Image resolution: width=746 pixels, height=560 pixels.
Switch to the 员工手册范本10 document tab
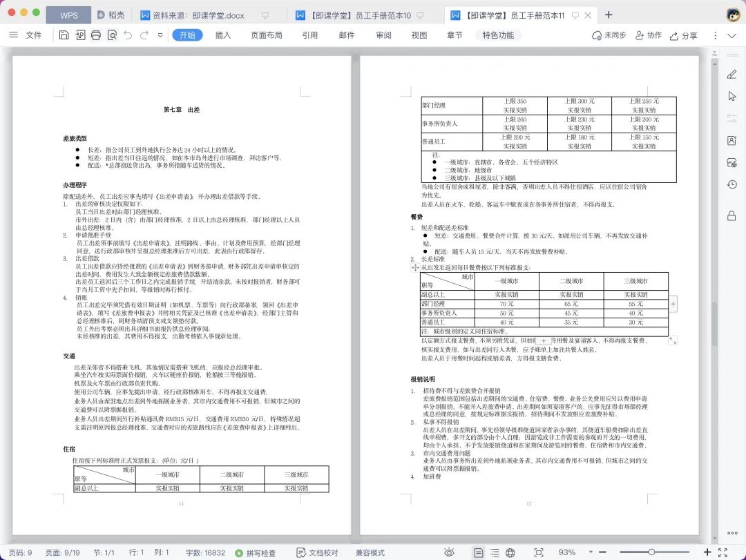coord(360,15)
